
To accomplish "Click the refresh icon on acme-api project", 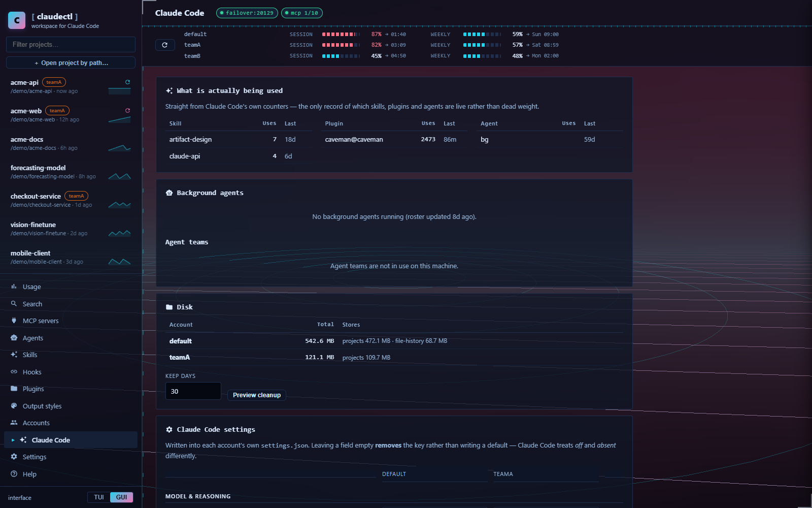I will pos(128,82).
